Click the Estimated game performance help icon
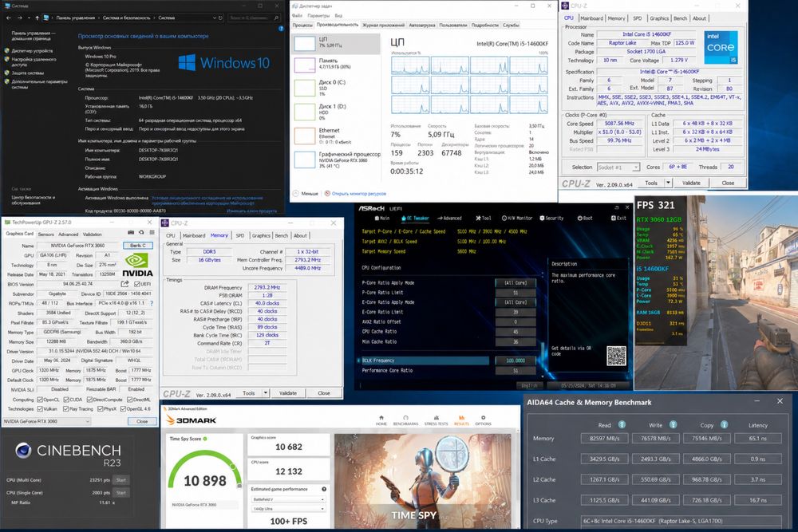The width and height of the screenshot is (798, 532). coord(324,489)
